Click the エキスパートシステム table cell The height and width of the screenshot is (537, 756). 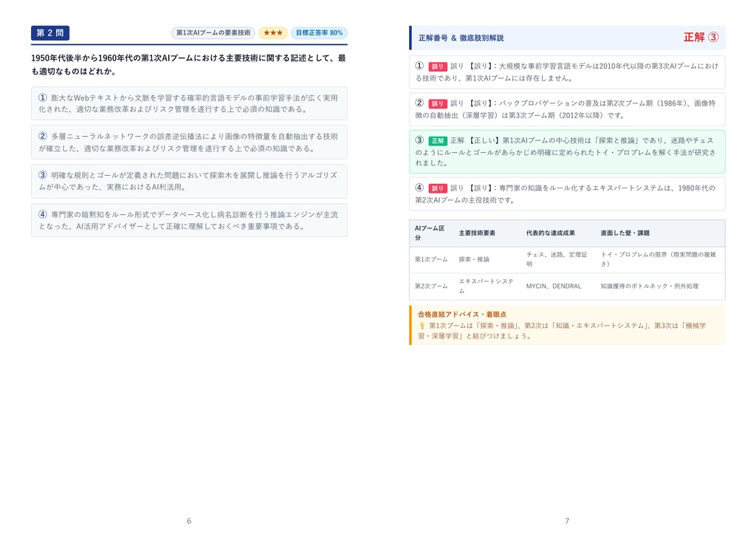[x=486, y=286]
